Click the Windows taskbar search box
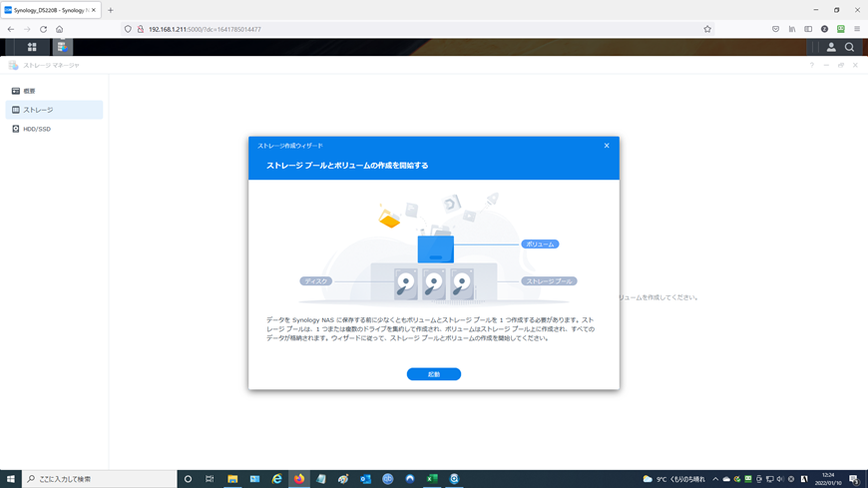 coord(100,479)
